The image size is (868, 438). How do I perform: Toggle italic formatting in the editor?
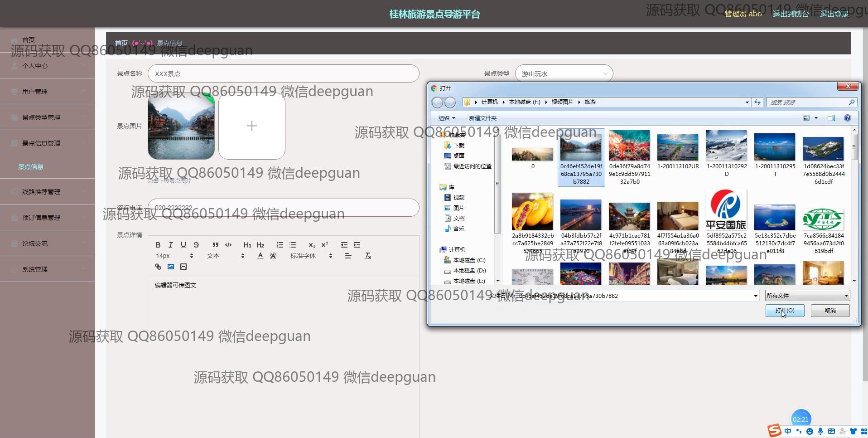coord(171,245)
